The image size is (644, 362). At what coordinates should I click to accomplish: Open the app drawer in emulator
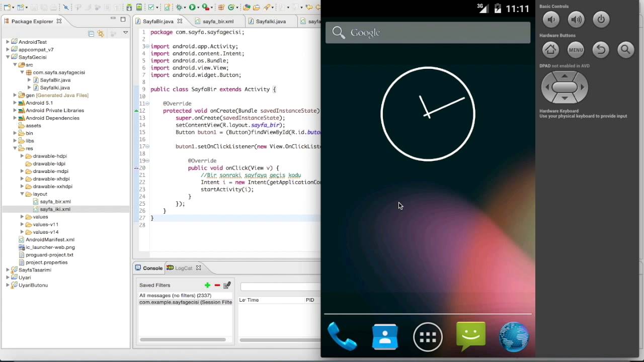[x=428, y=336]
